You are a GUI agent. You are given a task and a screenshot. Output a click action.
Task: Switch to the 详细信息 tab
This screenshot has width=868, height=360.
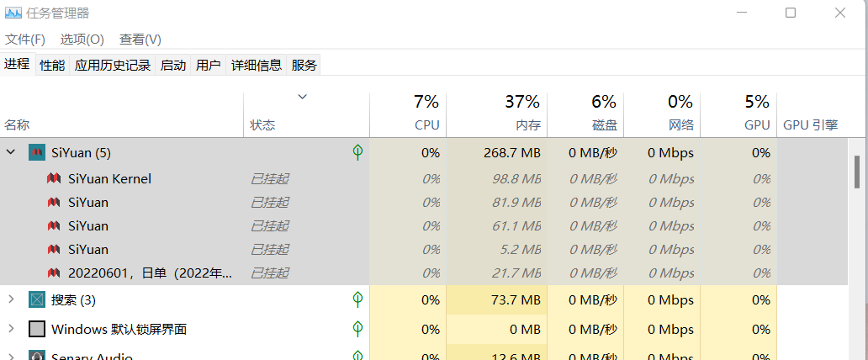(257, 65)
